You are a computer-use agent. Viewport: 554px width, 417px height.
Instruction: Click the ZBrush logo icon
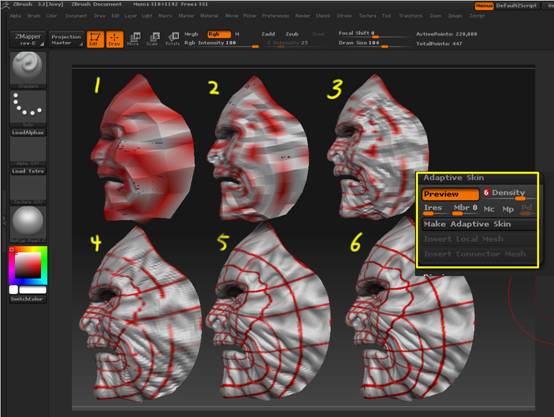tap(5, 4)
